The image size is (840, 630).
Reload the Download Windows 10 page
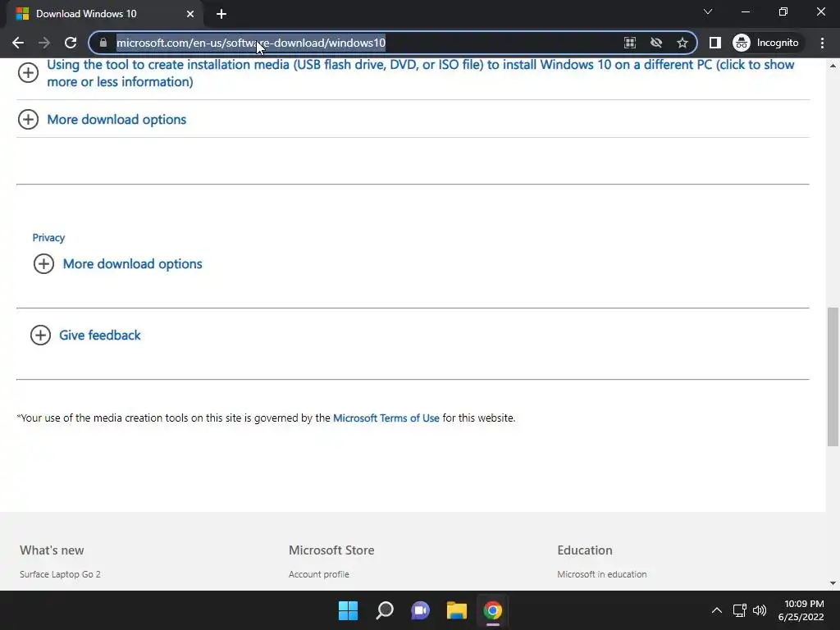71,43
